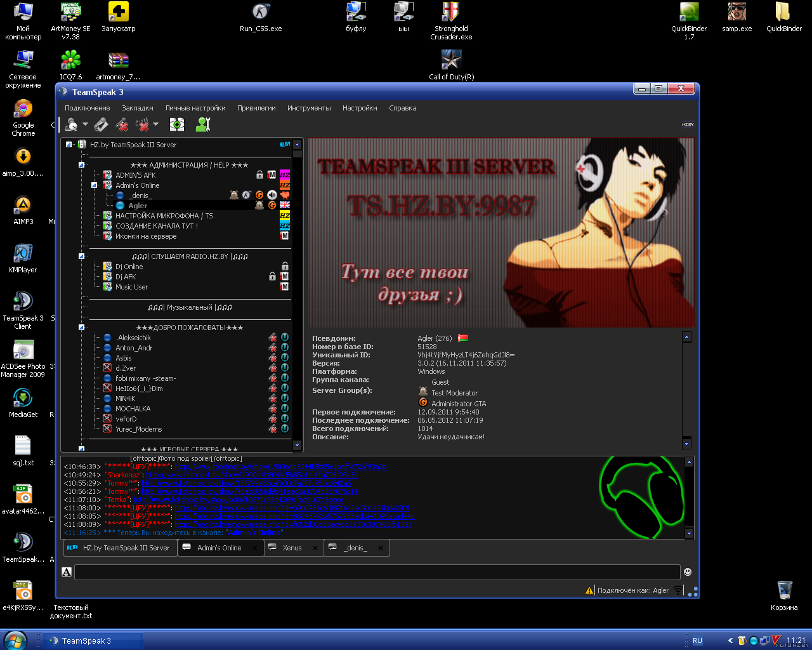
Task: Open the link in the 10:46:39 chat message
Action: coord(280,467)
